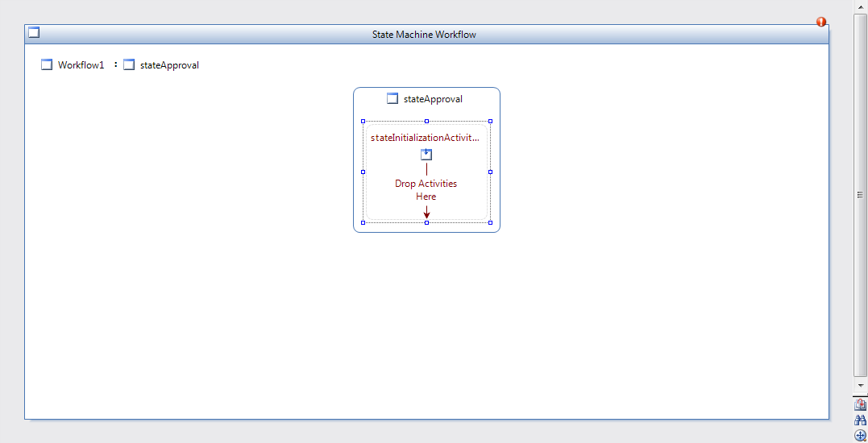Click the vertical scrollbar thumb
868x443 pixels.
tap(860, 195)
